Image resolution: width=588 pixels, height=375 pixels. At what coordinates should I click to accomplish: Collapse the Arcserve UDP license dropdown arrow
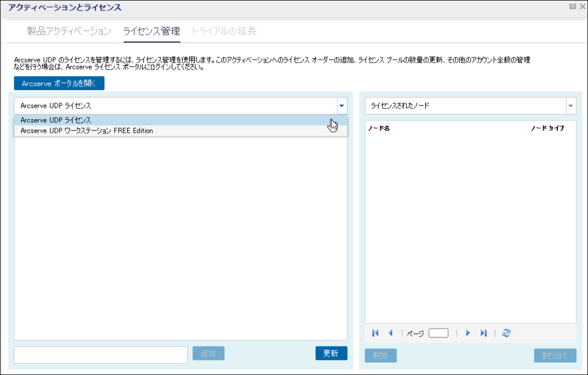pos(341,106)
